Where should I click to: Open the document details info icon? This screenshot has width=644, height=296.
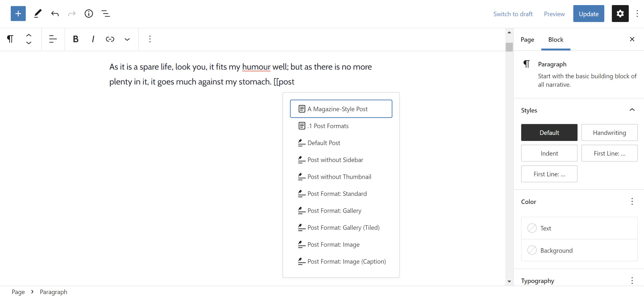click(89, 13)
